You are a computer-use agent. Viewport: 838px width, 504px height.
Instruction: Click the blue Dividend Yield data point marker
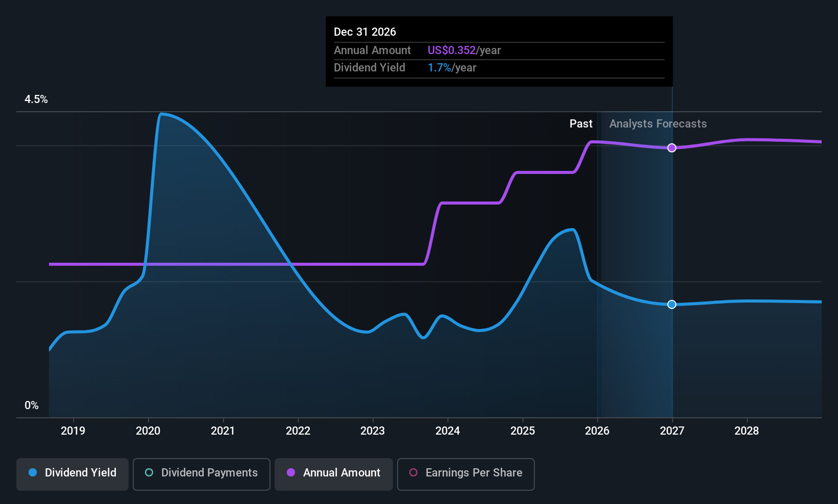pos(672,305)
